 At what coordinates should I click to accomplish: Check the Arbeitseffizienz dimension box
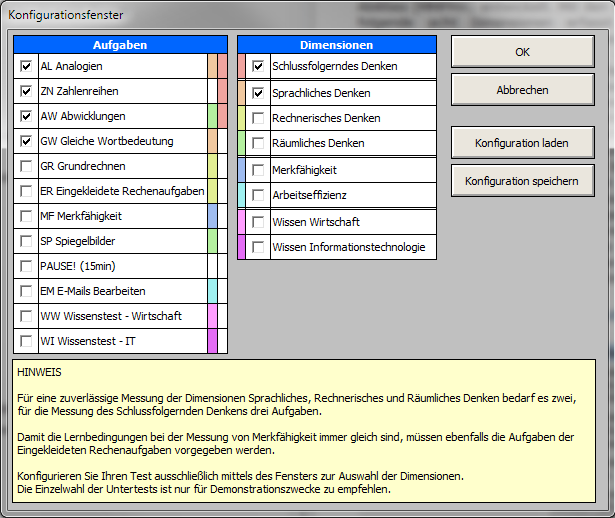click(259, 195)
